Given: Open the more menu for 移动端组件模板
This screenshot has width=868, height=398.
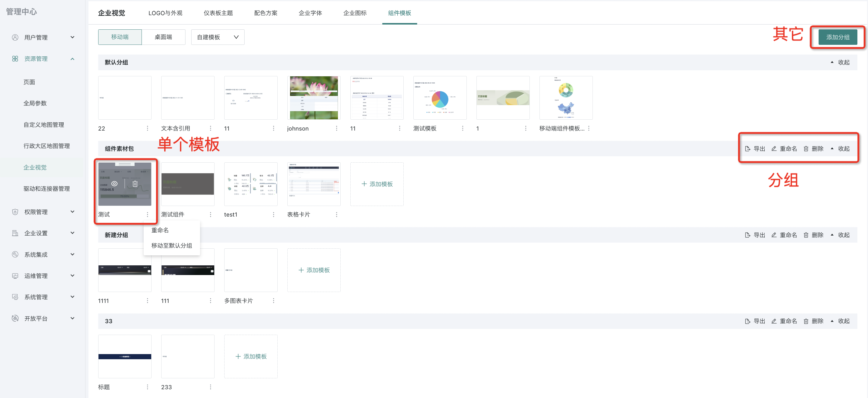Looking at the screenshot, I should pyautogui.click(x=589, y=128).
